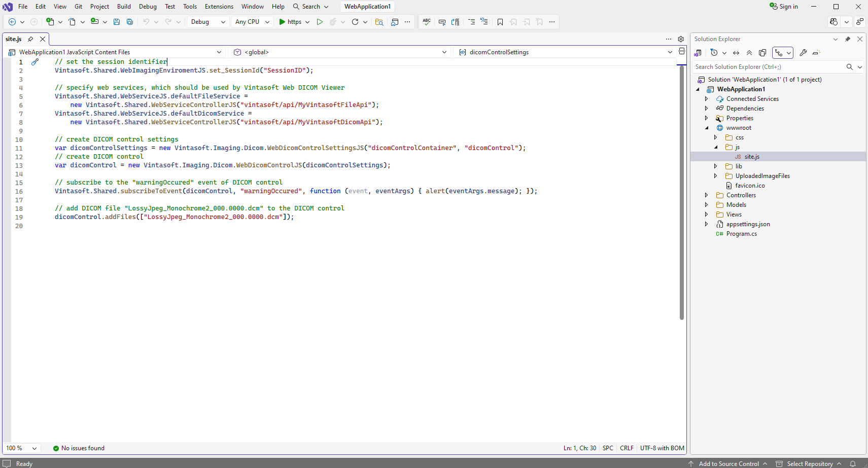Toggle the git track-changes view button in Solution Explorer
The image size is (868, 468).
click(x=779, y=53)
